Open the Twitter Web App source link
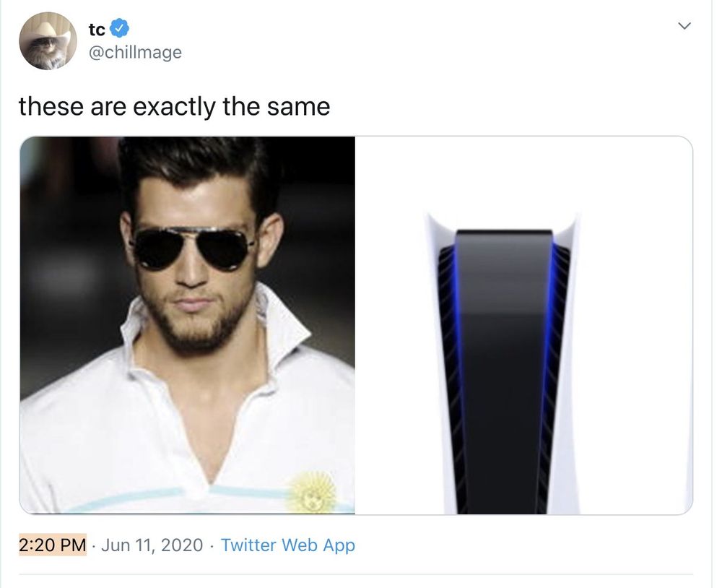Screen dimensions: 722x588 click(x=288, y=545)
